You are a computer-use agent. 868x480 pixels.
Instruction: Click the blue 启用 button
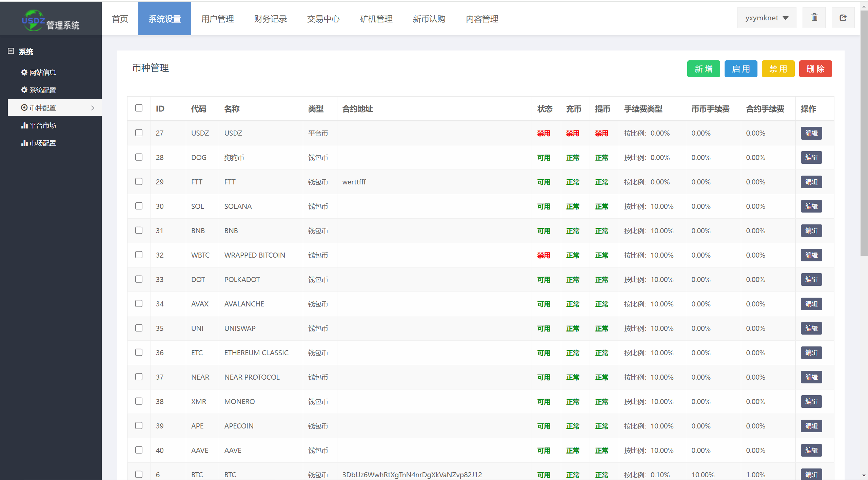pyautogui.click(x=741, y=69)
